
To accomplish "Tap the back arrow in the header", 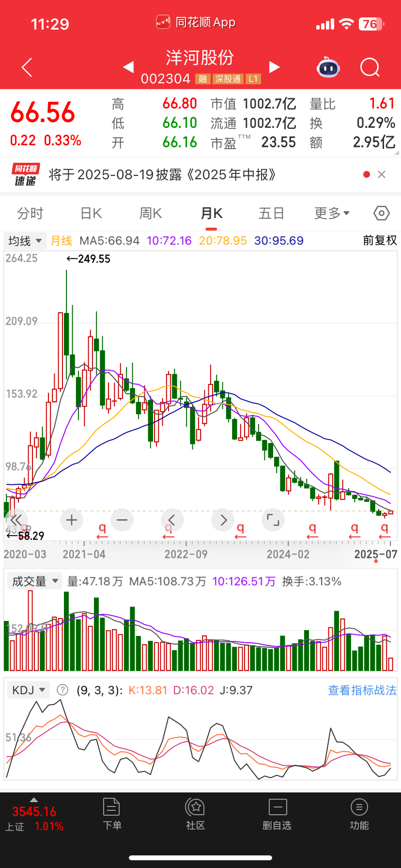I will click(x=27, y=67).
